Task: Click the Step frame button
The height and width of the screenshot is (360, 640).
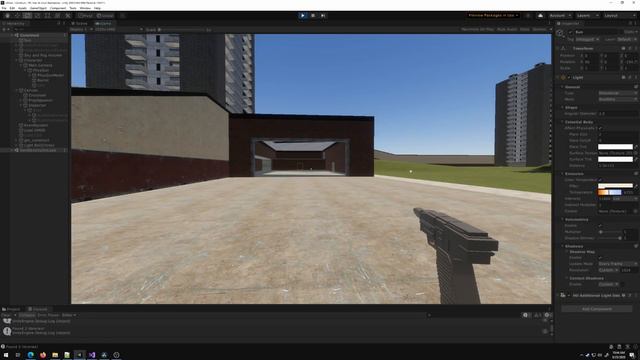Action: click(323, 16)
